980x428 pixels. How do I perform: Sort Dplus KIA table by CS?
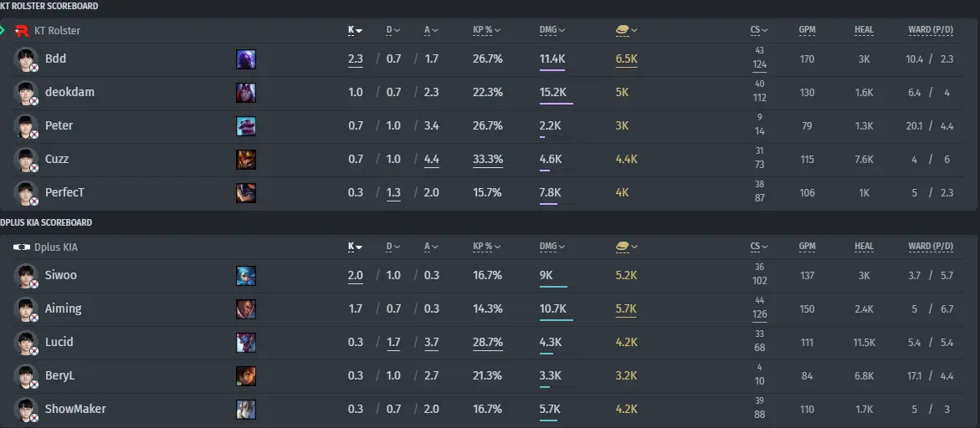point(759,247)
